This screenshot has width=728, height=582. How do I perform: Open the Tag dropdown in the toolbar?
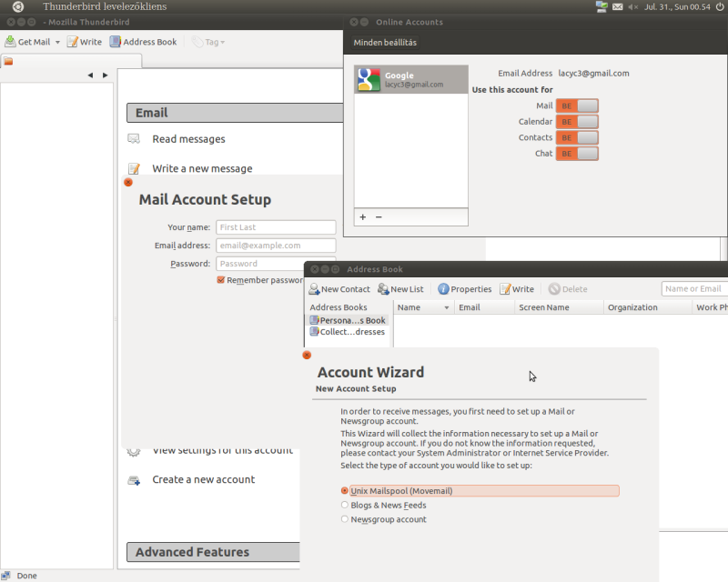[208, 42]
